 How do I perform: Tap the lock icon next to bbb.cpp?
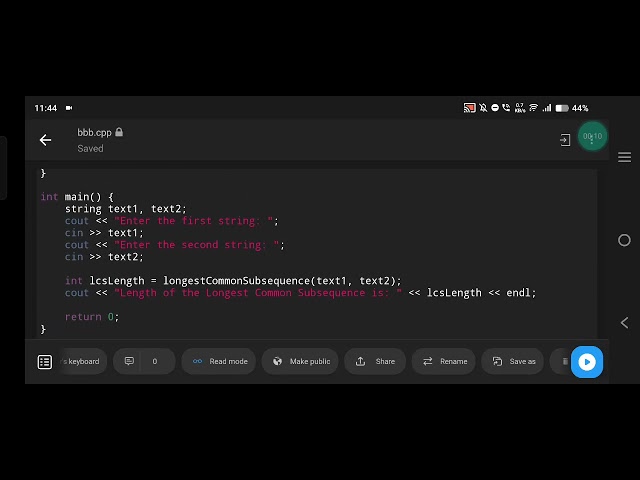119,132
